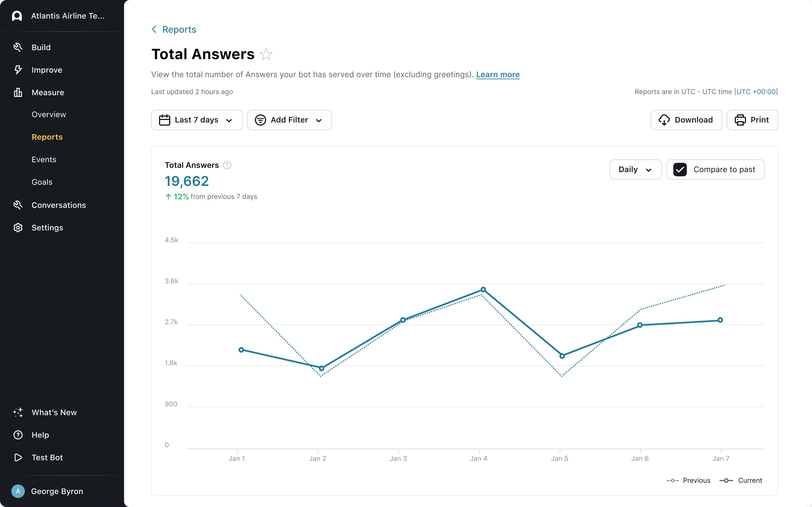Image resolution: width=812 pixels, height=507 pixels.
Task: Select Goals in the Measure submenu
Action: [x=42, y=182]
